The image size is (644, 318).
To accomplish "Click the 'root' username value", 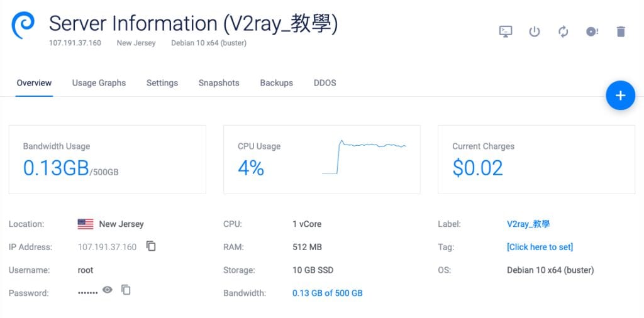I will click(86, 270).
